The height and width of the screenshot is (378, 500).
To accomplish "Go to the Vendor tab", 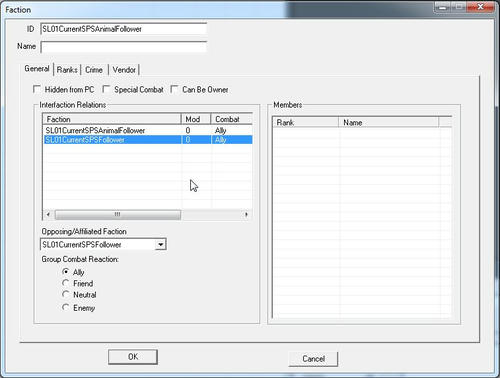I will pyautogui.click(x=124, y=70).
